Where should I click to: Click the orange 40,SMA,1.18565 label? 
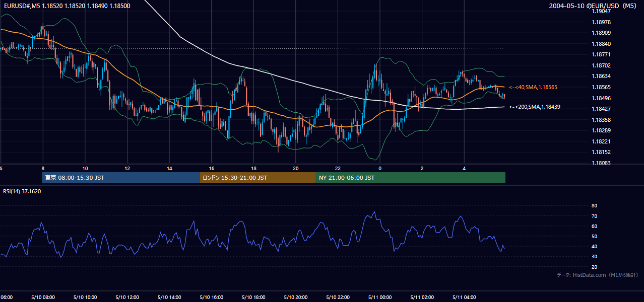tap(533, 87)
